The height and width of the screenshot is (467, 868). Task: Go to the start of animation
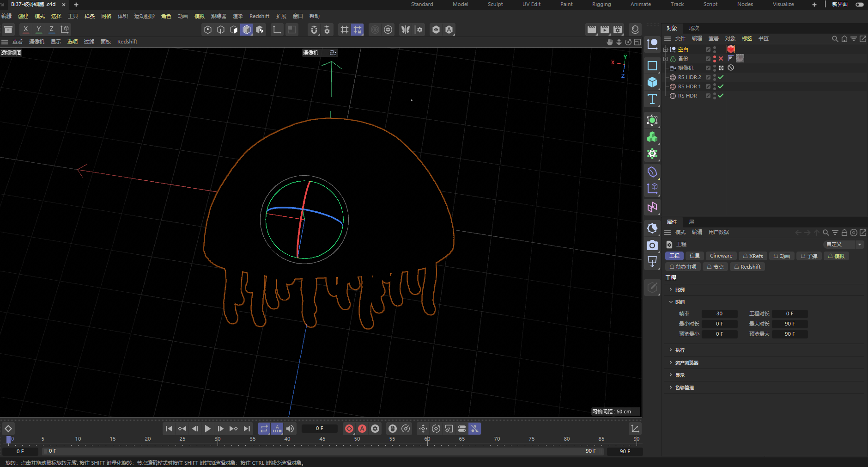169,429
